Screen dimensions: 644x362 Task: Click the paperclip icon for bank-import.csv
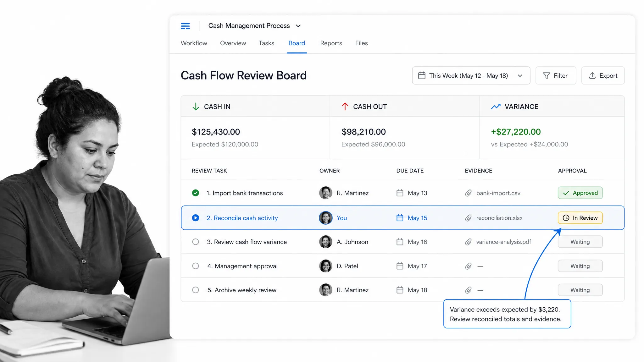[x=468, y=193]
